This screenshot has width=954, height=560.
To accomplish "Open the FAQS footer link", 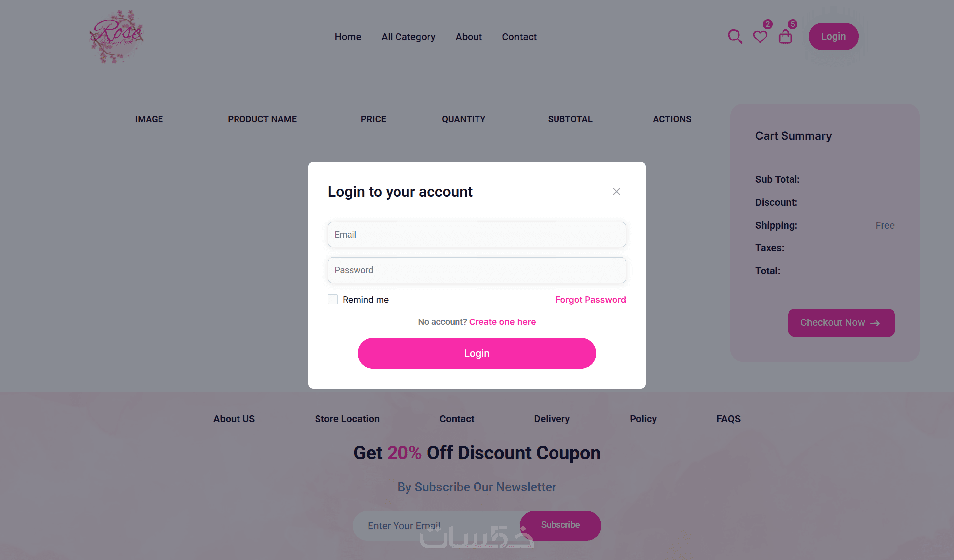I will [x=728, y=419].
